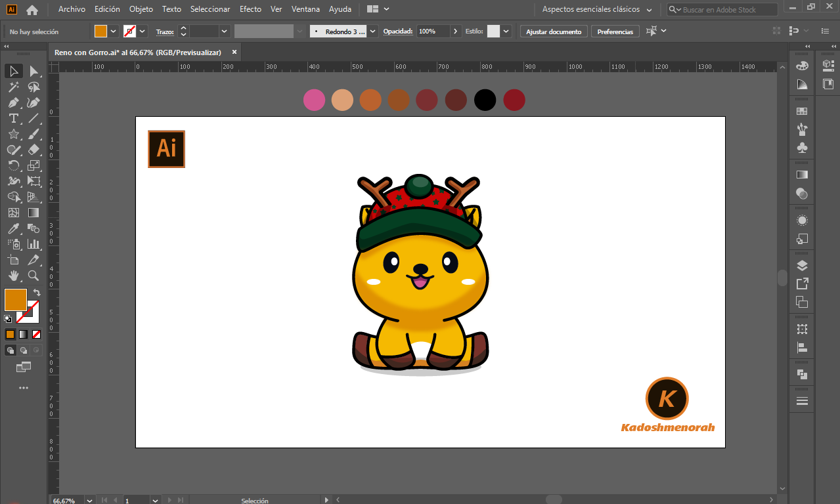Pick the Magic Wand tool
Viewport: 840px width, 504px height.
(14, 87)
